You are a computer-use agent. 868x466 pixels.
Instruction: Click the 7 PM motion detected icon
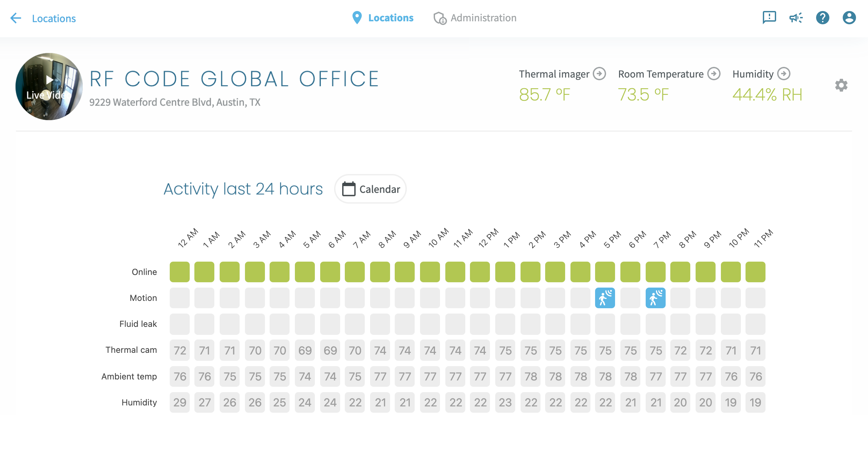click(x=655, y=298)
